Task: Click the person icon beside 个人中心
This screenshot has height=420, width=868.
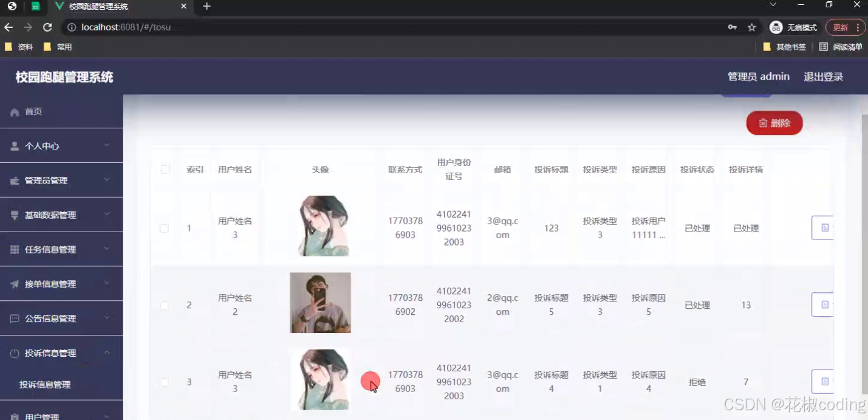Action: [15, 146]
